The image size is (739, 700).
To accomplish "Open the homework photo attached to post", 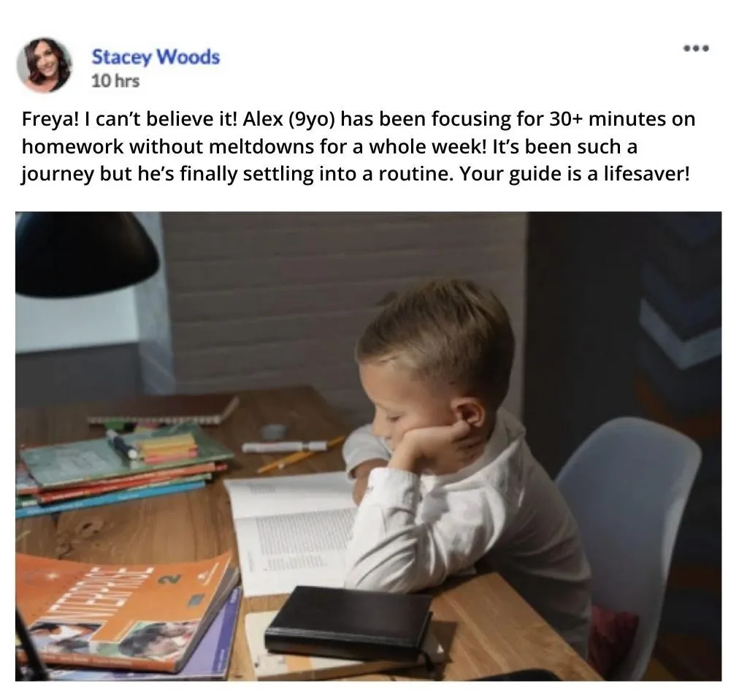I will [369, 446].
